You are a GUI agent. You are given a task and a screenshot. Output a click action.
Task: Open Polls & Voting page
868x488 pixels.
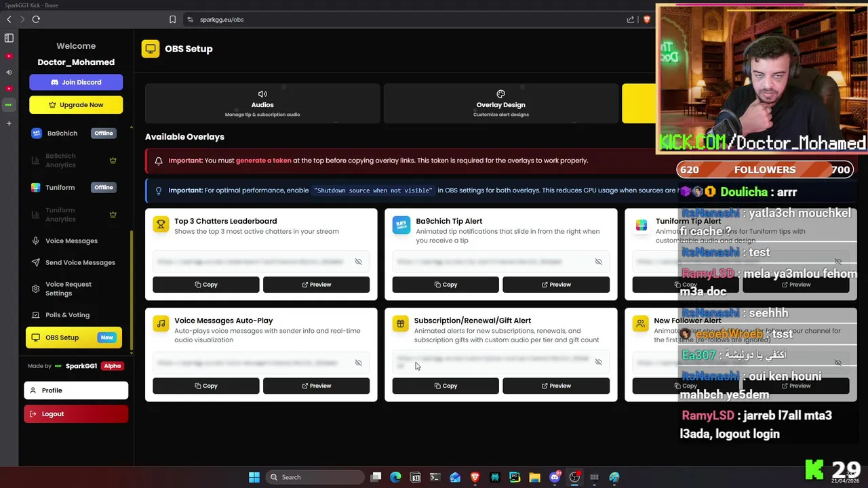coord(74,314)
